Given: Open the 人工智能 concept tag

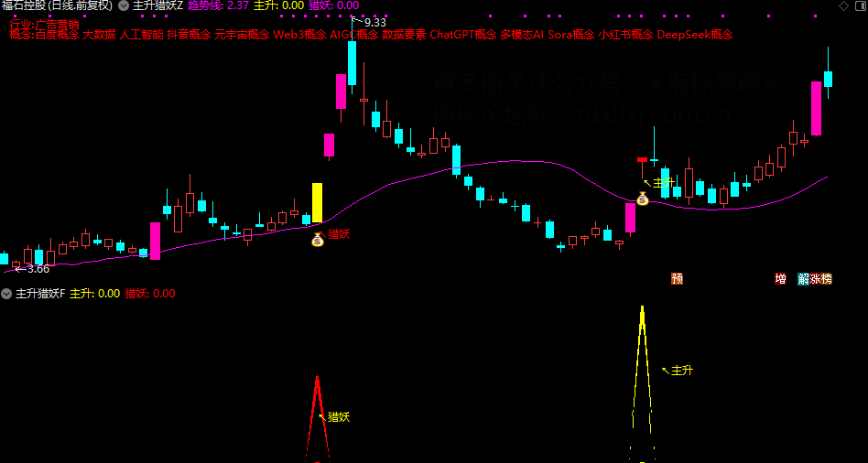Looking at the screenshot, I should (141, 35).
